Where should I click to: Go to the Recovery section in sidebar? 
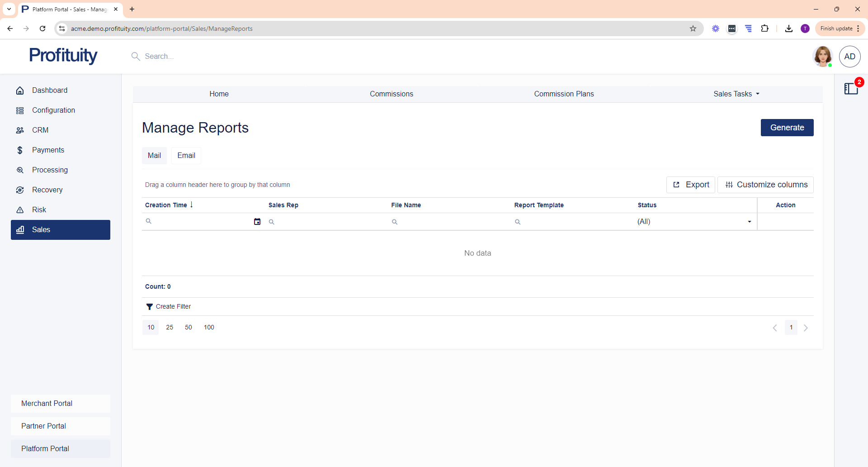[47, 190]
